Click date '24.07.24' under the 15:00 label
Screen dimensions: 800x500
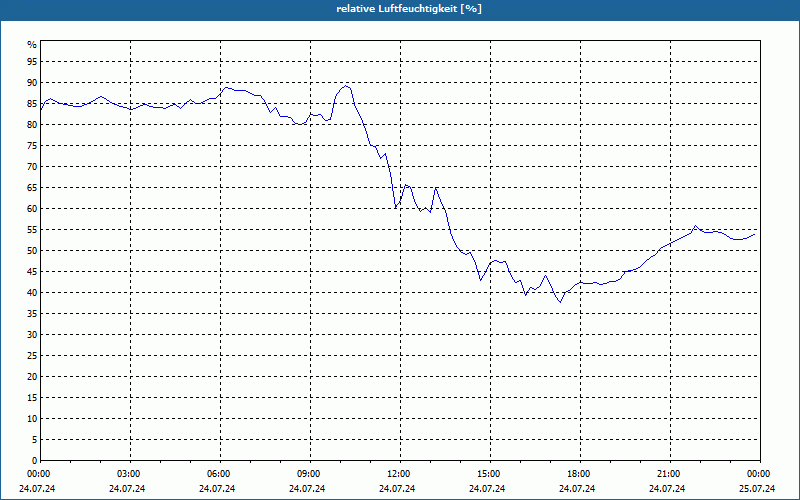click(487, 489)
